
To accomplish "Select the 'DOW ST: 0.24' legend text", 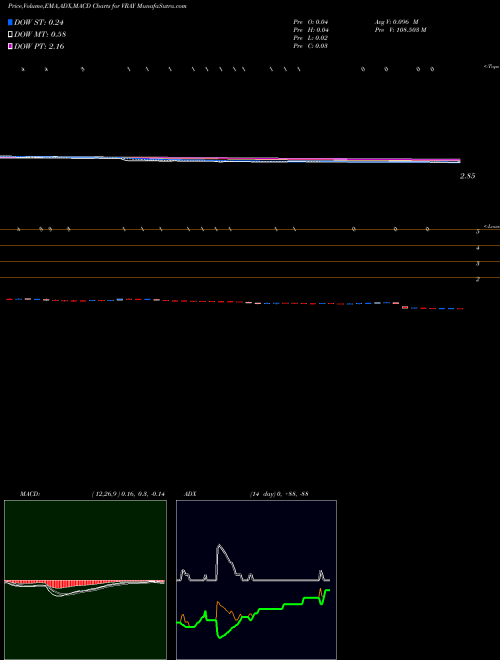I will [x=39, y=23].
